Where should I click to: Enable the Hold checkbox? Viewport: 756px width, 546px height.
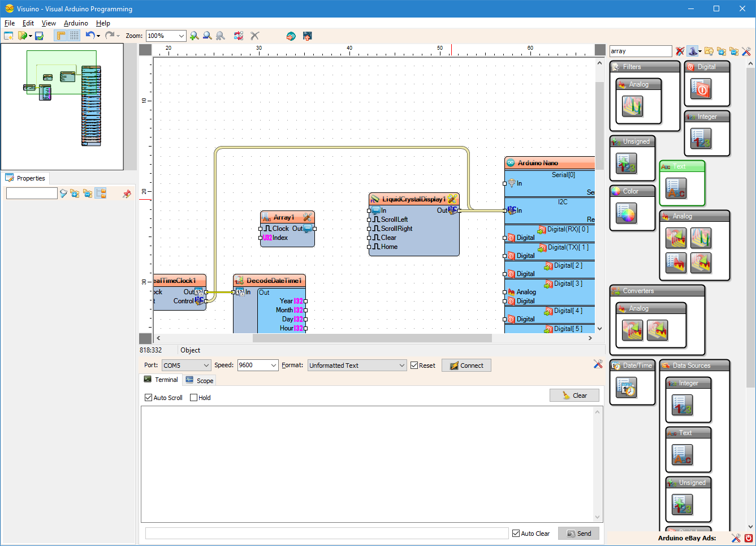click(194, 398)
